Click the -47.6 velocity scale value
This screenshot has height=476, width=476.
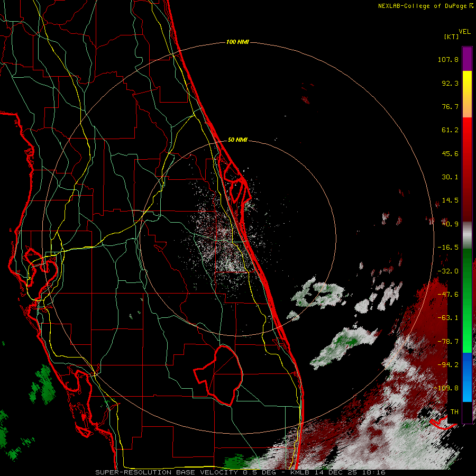(448, 295)
